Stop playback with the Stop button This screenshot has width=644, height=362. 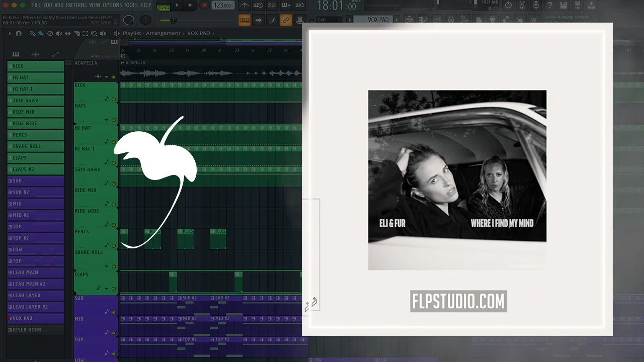tap(190, 6)
